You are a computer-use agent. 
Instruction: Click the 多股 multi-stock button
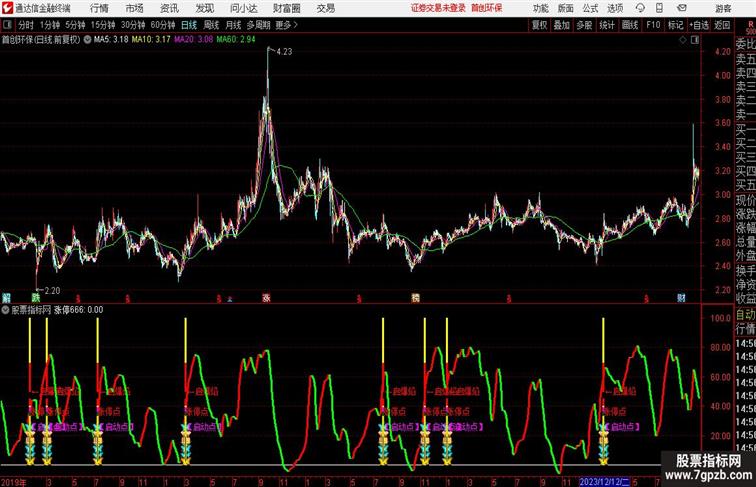584,25
